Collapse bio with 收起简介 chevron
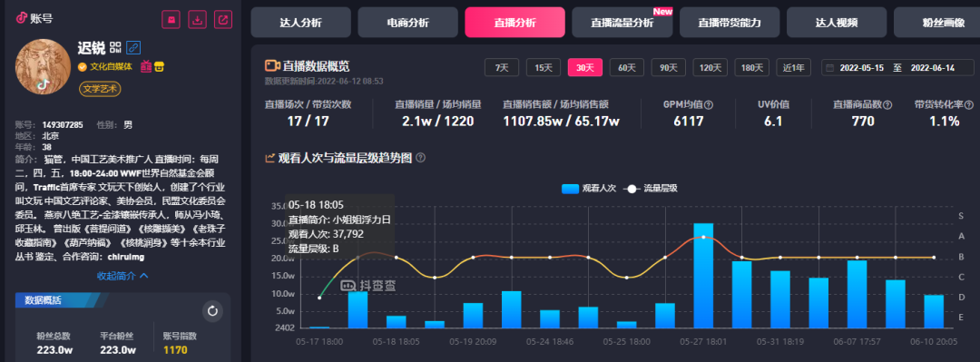 pyautogui.click(x=122, y=276)
